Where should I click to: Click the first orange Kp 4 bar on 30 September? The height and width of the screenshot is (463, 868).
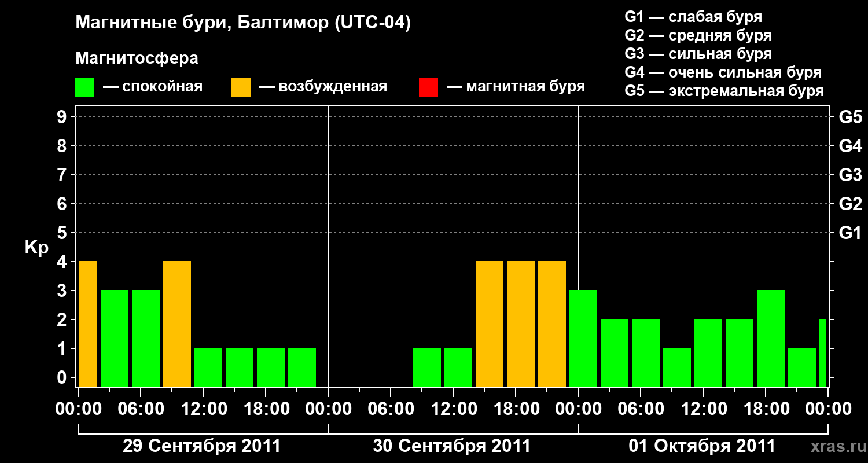tap(490, 324)
